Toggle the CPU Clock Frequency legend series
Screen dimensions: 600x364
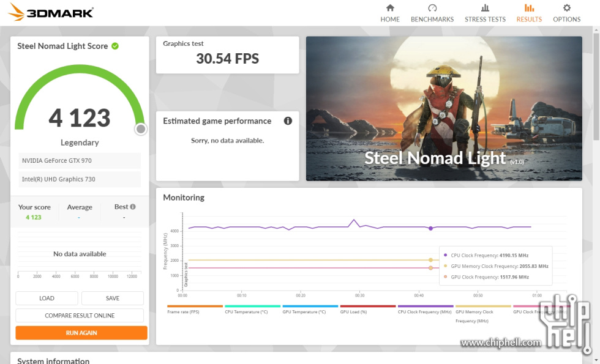tap(426, 310)
